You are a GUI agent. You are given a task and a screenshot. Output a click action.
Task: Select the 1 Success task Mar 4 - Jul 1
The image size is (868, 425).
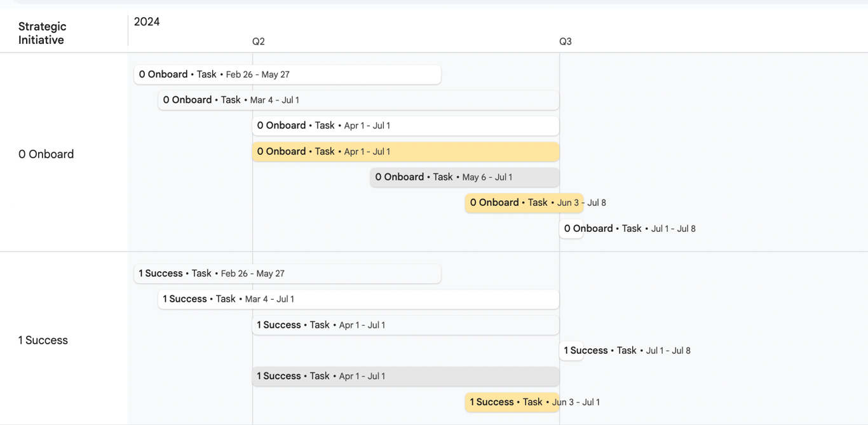pyautogui.click(x=358, y=299)
